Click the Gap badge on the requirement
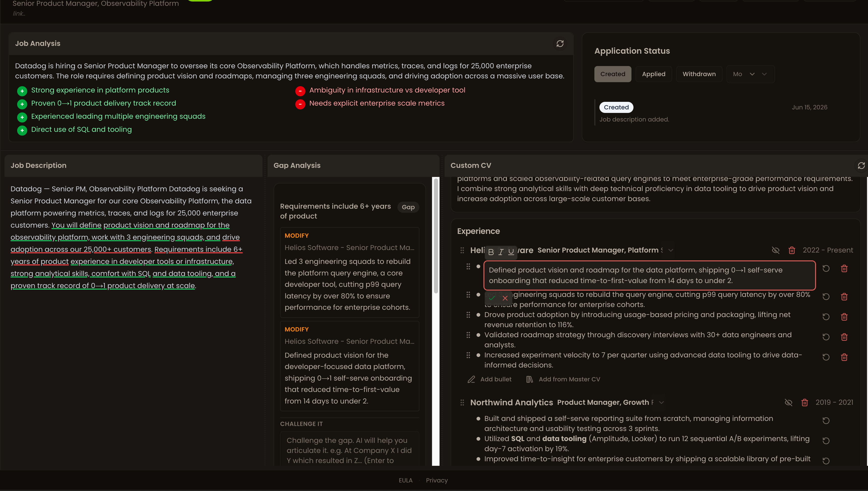 click(408, 207)
